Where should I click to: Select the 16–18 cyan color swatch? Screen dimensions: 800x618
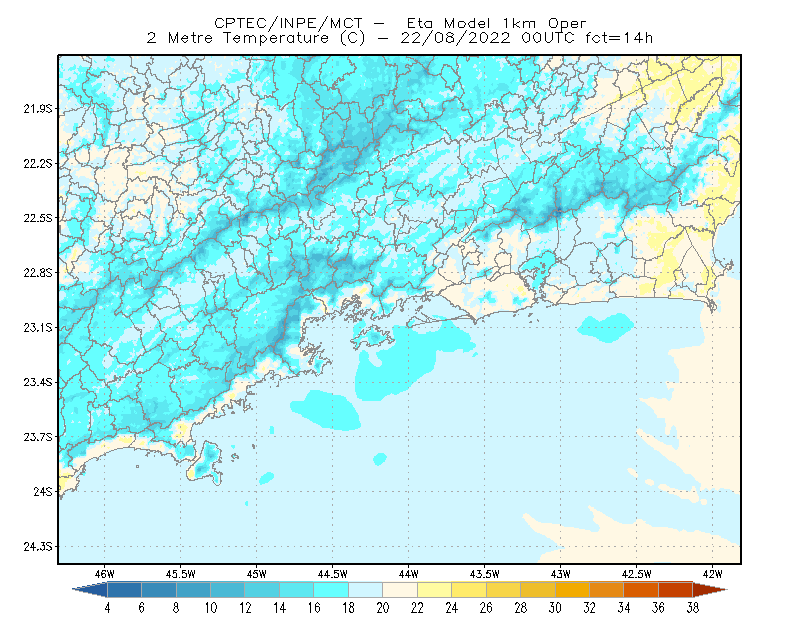(331, 590)
